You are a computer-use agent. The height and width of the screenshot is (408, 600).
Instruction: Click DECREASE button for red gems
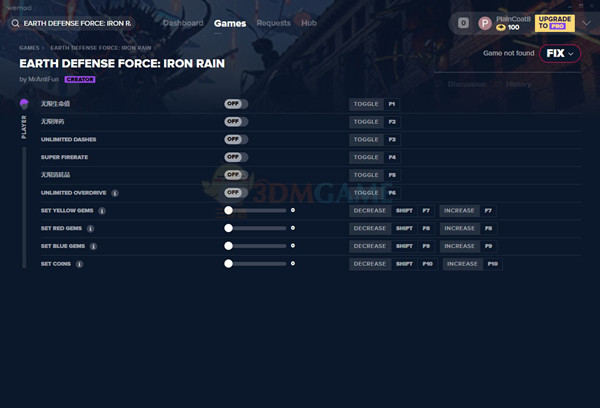point(370,228)
